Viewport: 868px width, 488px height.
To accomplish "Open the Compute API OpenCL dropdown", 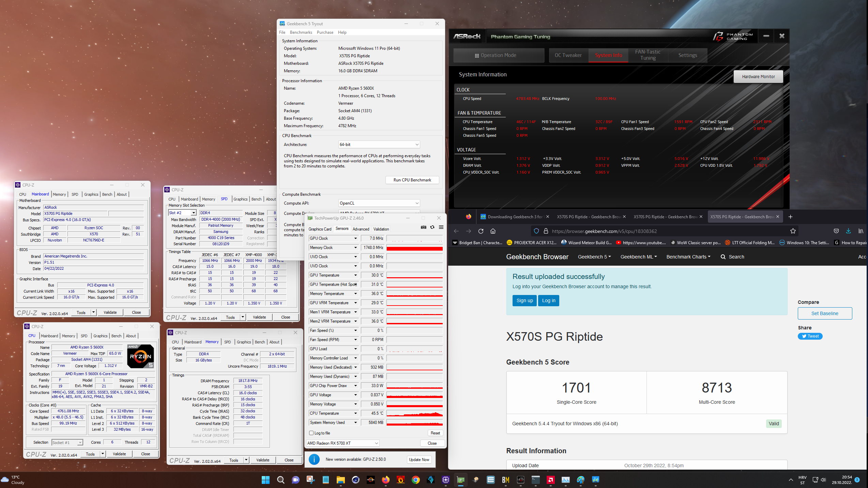I will pos(379,203).
